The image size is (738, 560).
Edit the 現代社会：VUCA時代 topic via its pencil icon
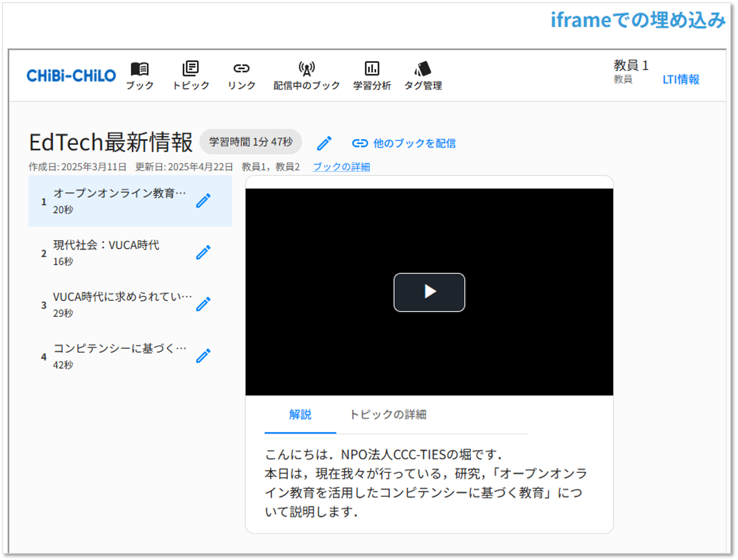tap(203, 252)
